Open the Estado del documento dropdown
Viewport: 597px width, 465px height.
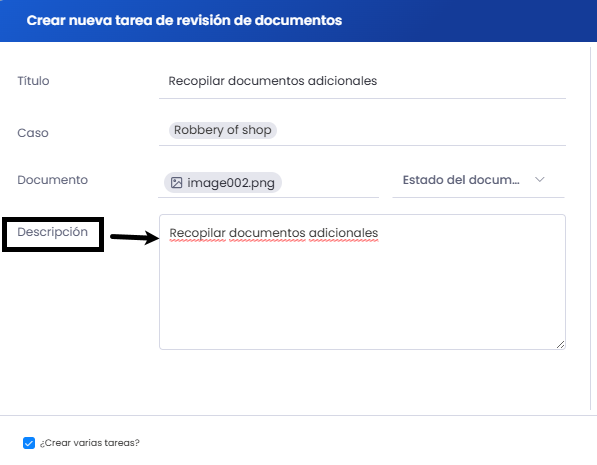(x=478, y=180)
